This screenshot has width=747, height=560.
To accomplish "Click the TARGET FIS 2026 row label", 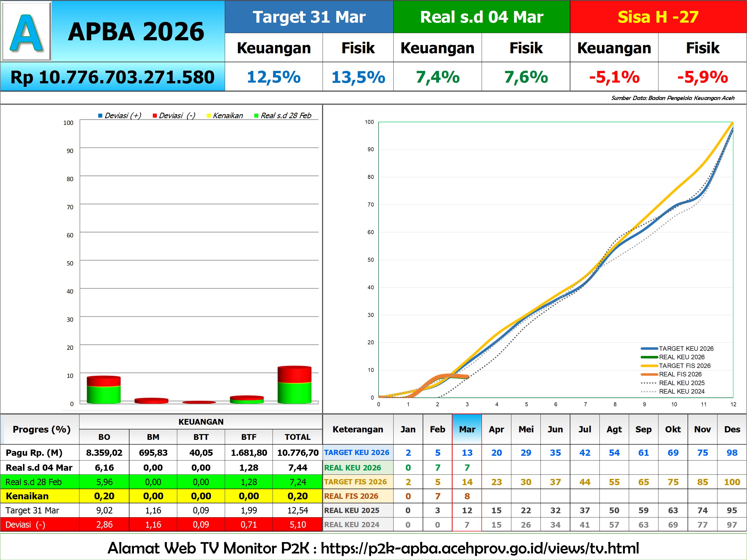I will tap(355, 482).
